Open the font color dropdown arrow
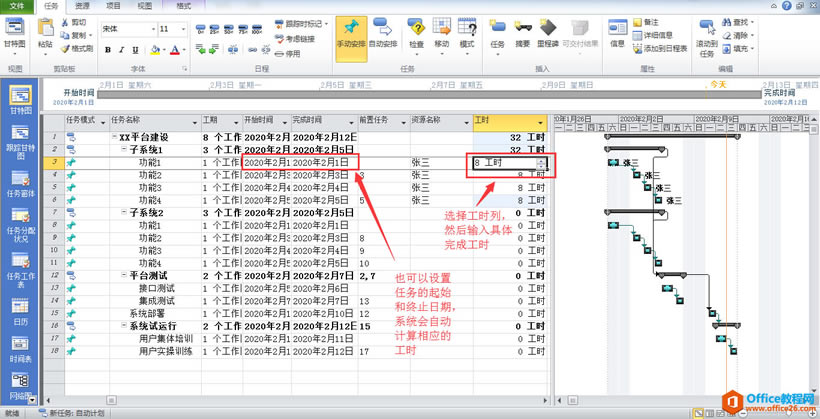 click(x=183, y=49)
